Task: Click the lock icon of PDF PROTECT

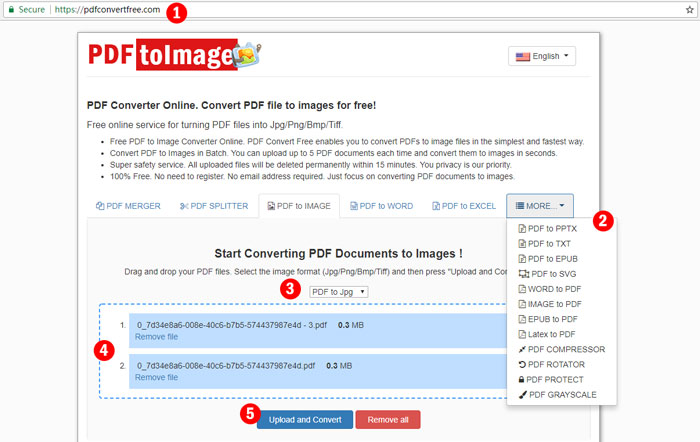Action: click(521, 379)
